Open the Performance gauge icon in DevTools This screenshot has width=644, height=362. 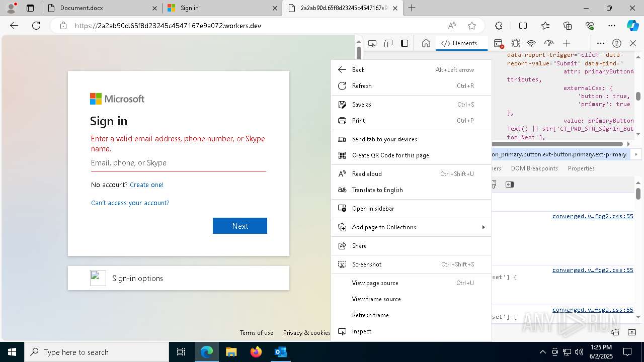pyautogui.click(x=549, y=43)
